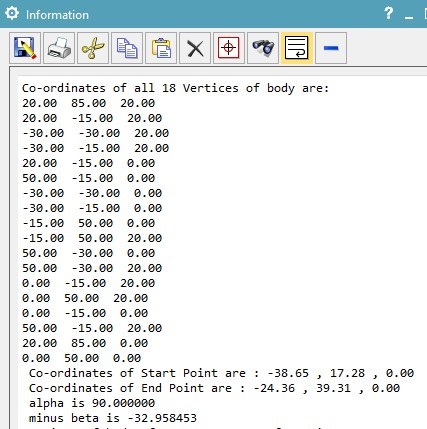Click the Cut scissors icon
The height and width of the screenshot is (429, 427).
pos(93,48)
